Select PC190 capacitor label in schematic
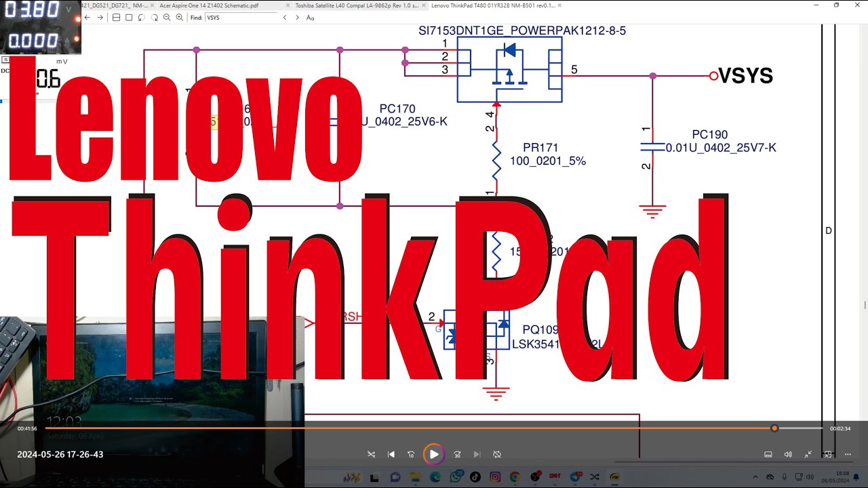Screen dimensions: 868x488 [710, 134]
